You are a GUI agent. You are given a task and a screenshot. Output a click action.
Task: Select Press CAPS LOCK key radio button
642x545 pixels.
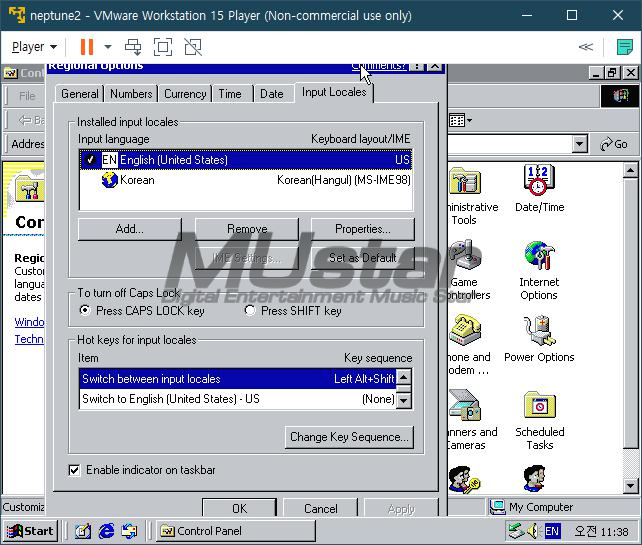(x=84, y=310)
